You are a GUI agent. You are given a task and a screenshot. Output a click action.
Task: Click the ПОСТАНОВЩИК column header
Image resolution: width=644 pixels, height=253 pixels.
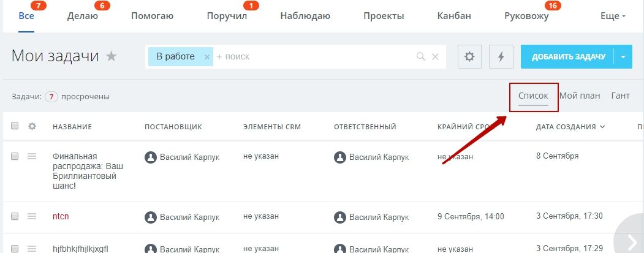[173, 127]
